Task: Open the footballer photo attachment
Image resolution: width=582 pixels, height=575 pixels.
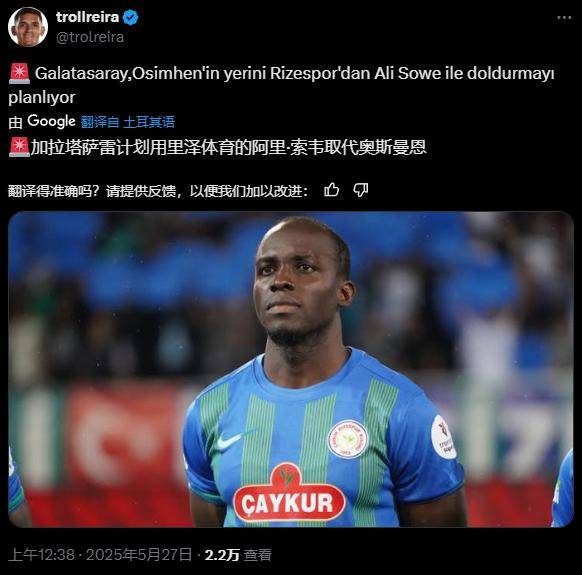Action: pyautogui.click(x=291, y=369)
